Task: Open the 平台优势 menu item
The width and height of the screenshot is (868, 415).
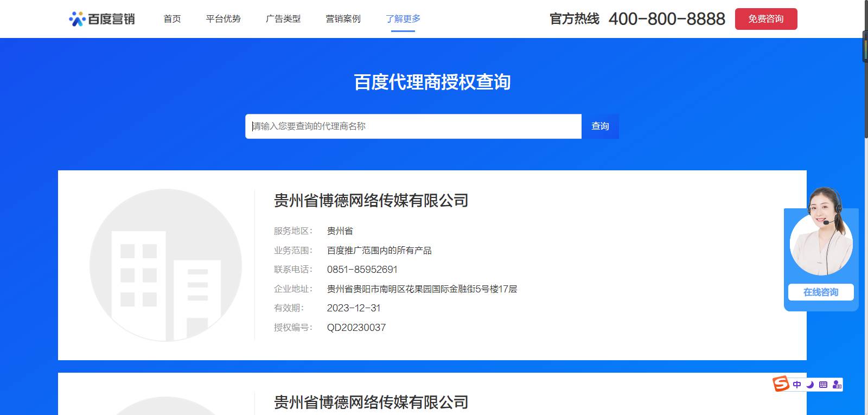Action: tap(223, 19)
